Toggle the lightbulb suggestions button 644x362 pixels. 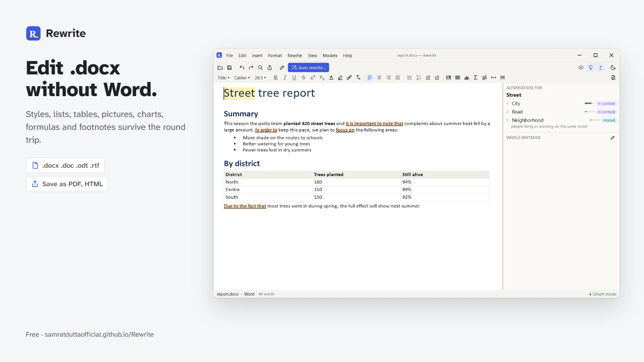pyautogui.click(x=590, y=68)
